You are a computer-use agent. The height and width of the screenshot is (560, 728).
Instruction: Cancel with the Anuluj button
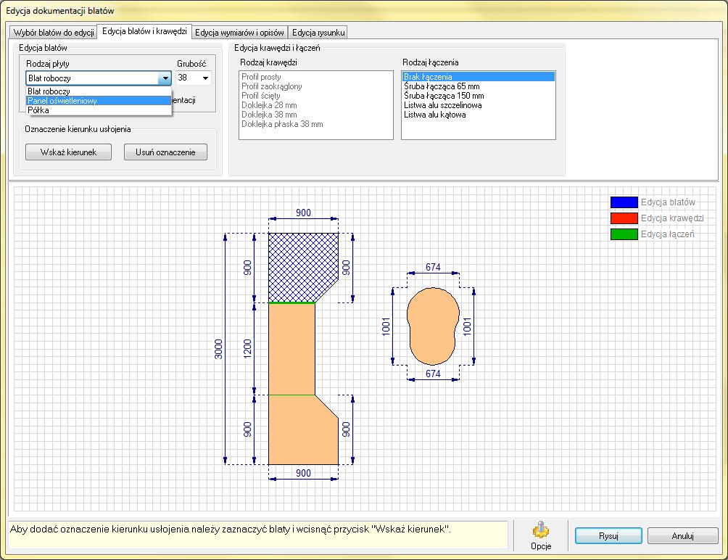682,536
